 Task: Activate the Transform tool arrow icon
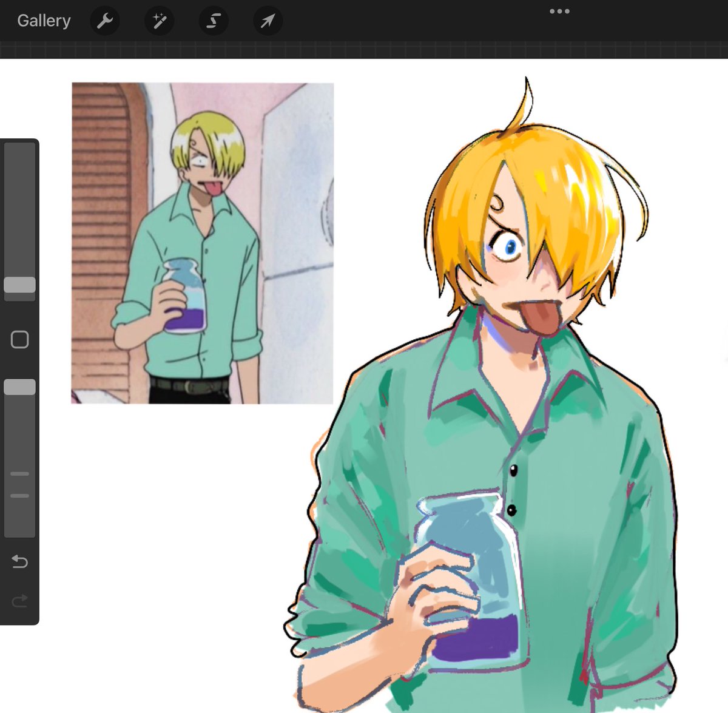pos(267,20)
